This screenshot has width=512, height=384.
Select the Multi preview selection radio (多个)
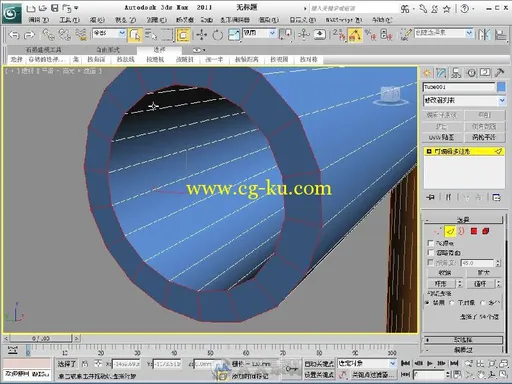(483, 303)
